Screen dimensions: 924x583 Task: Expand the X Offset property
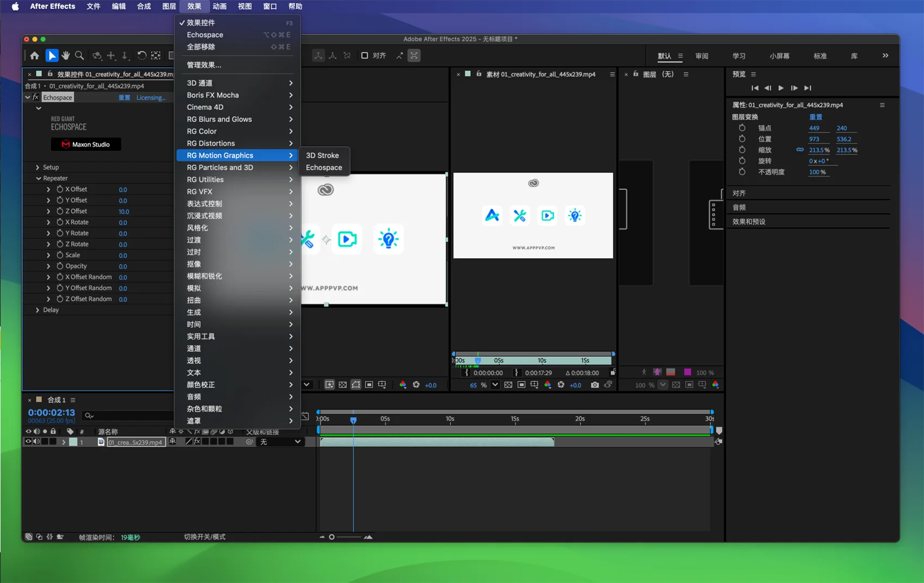coord(48,189)
